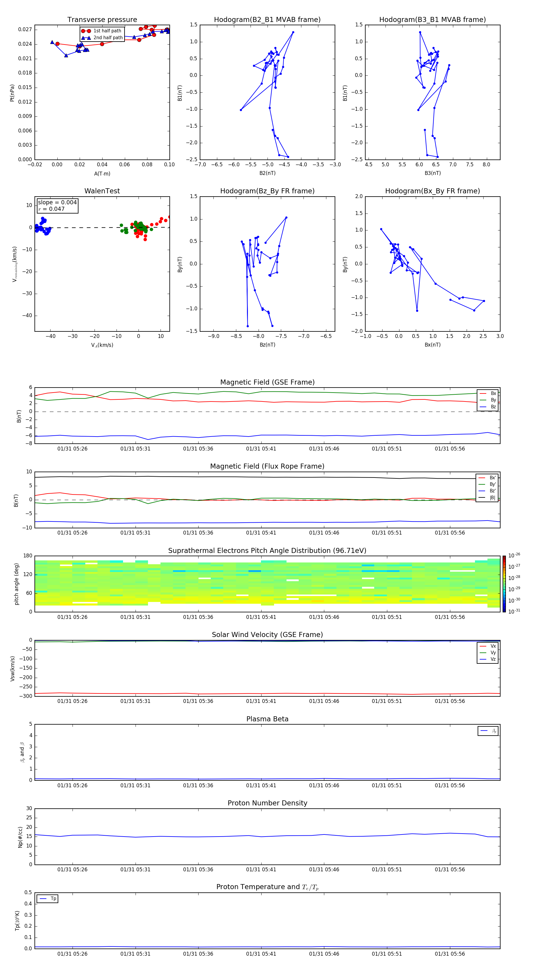Click the "Hodogram(B2_B1 MVAB frame)" title
This screenshot has height=980, width=535.
[x=267, y=20]
